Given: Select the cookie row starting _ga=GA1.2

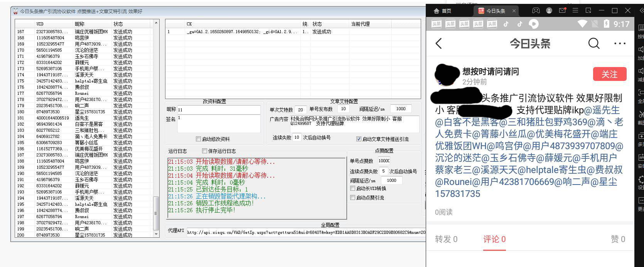Looking at the screenshot, I should pos(293,32).
